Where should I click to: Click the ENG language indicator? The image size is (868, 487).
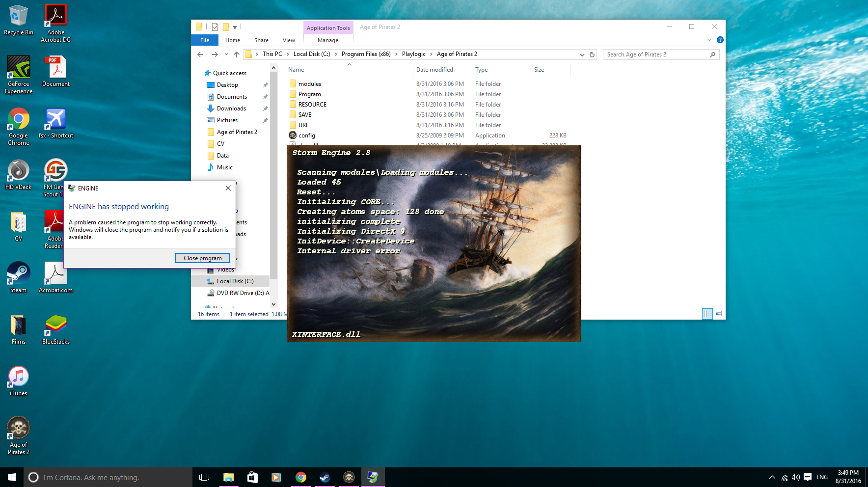tap(822, 477)
